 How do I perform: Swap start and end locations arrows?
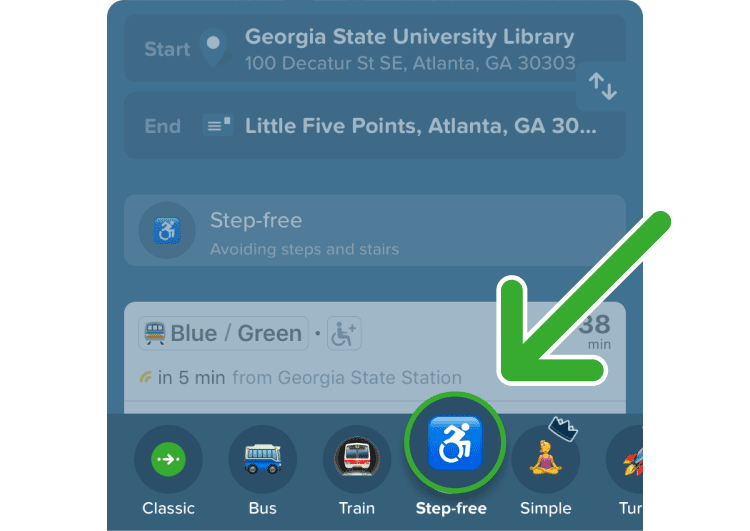pyautogui.click(x=603, y=86)
